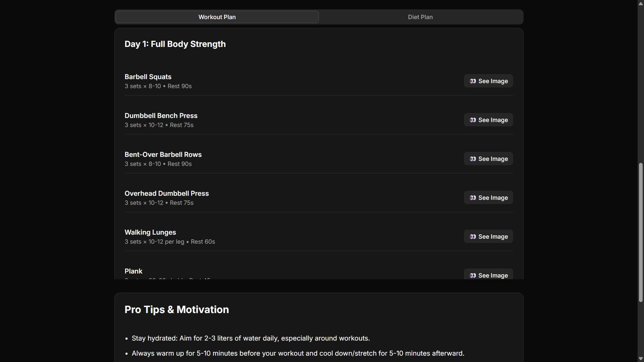Click the vertical scrollbar thumb
The width and height of the screenshot is (644, 362).
click(641, 232)
